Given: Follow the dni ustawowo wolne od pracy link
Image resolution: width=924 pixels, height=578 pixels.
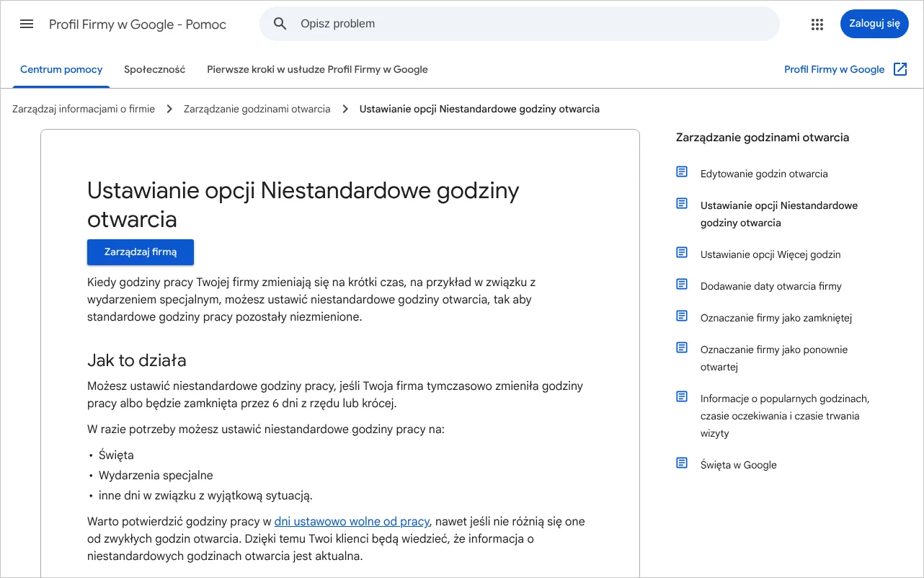Looking at the screenshot, I should pos(352,521).
